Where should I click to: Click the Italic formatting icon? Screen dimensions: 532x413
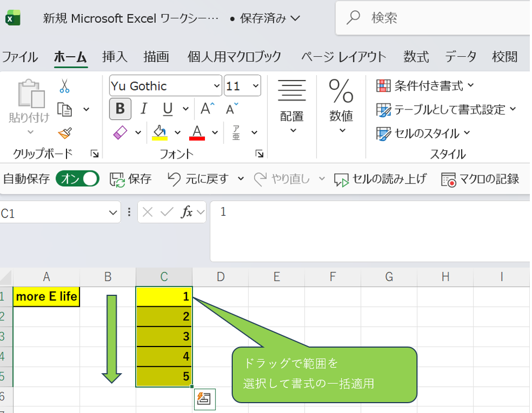144,109
